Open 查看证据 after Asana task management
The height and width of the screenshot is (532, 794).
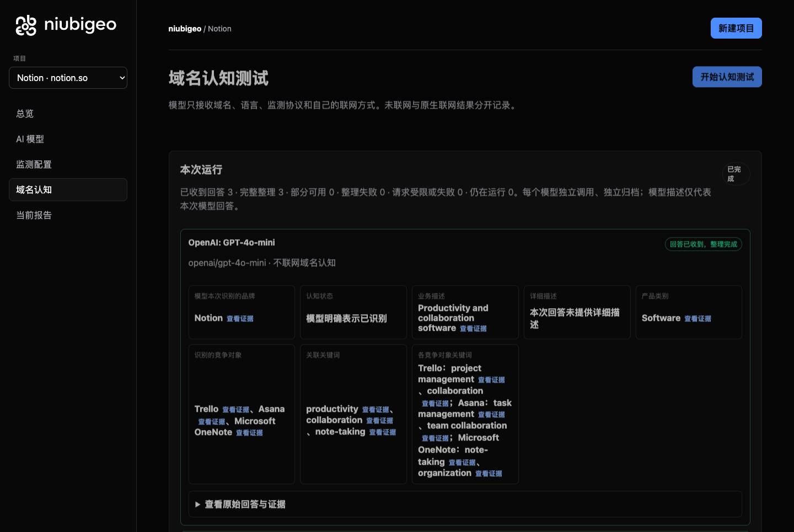coord(491,415)
